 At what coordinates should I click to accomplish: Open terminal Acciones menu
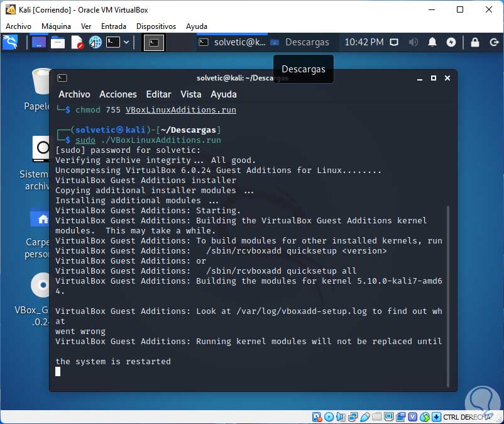tap(118, 94)
